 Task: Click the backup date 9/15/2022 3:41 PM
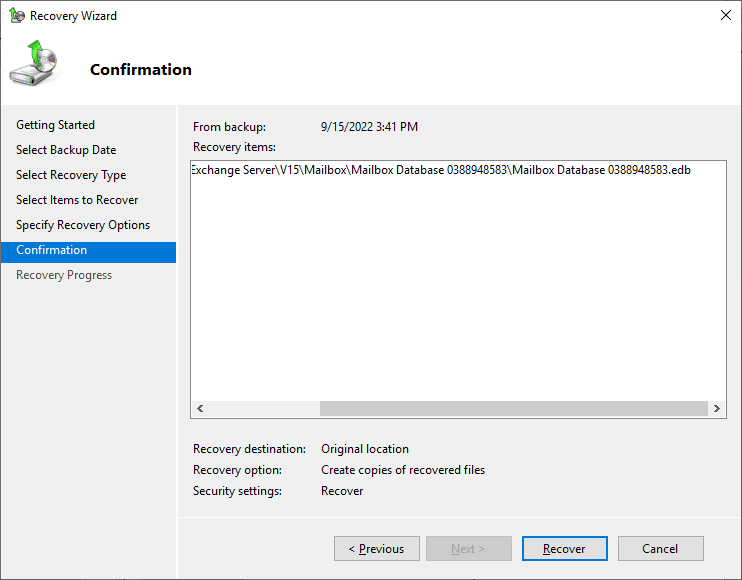pos(369,127)
